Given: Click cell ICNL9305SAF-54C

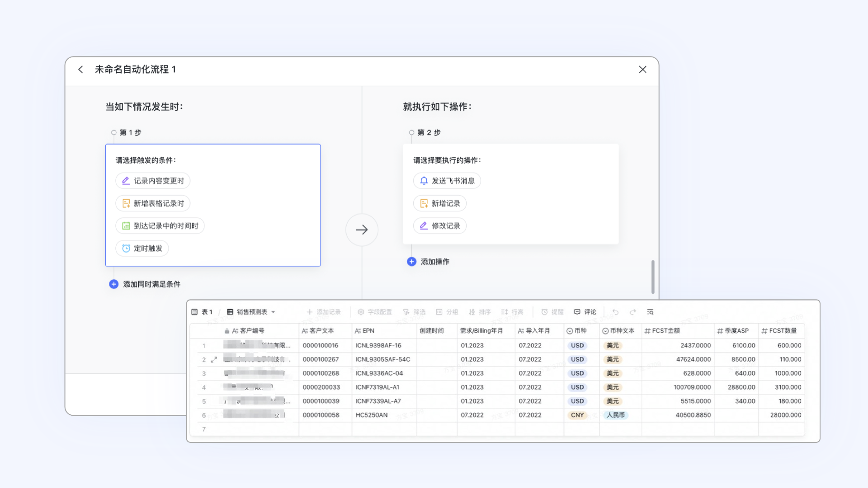Looking at the screenshot, I should [384, 360].
